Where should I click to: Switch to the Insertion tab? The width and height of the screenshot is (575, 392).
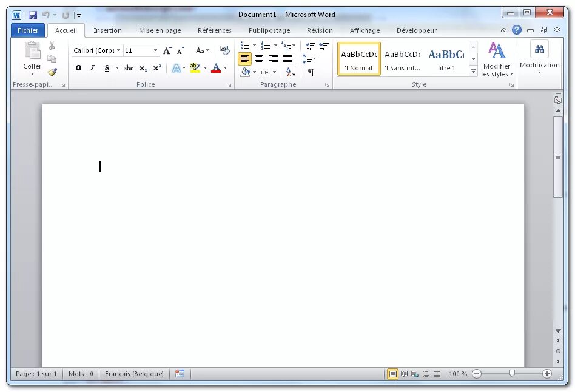click(x=107, y=30)
